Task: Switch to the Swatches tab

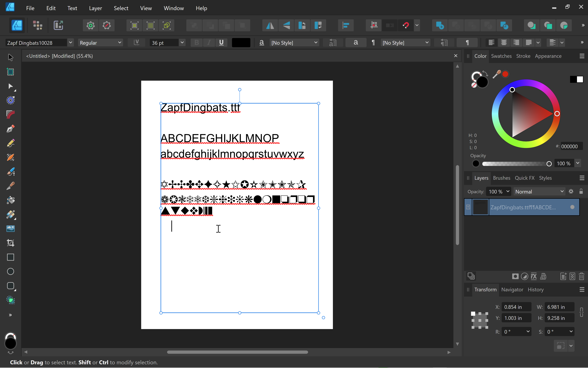Action: coord(501,56)
